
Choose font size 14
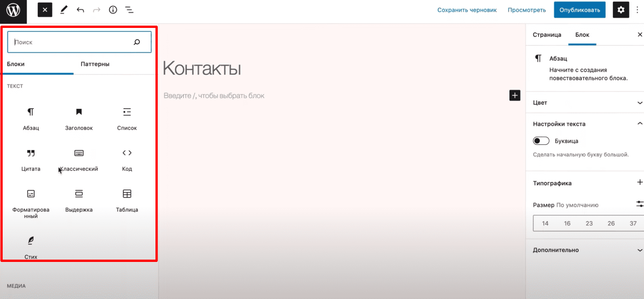(x=545, y=223)
